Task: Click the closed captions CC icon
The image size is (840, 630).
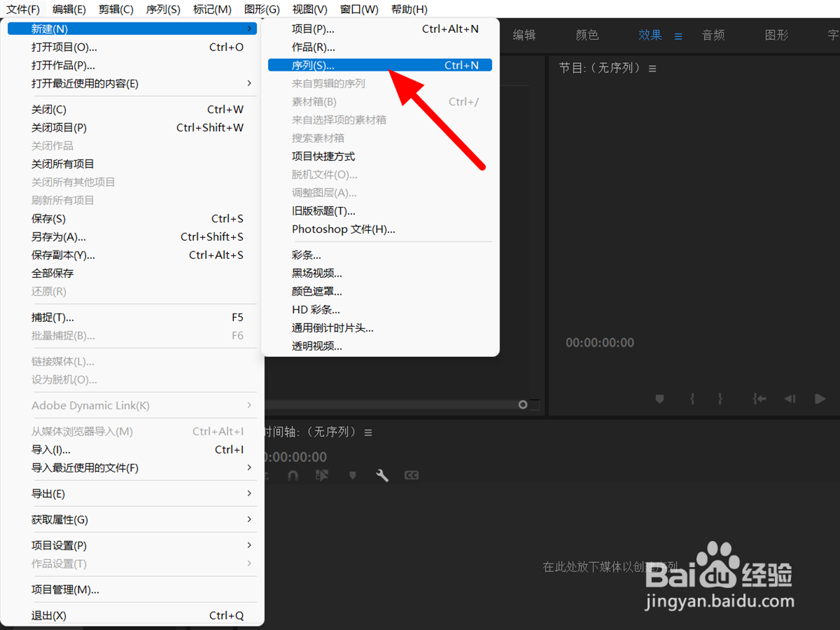Action: [412, 475]
